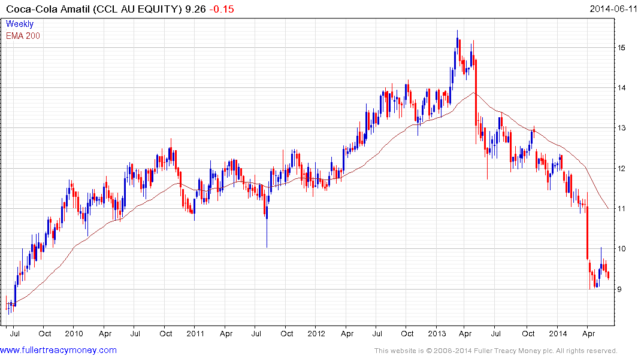
Task: Click the price level 12 axis label
Action: (621, 169)
